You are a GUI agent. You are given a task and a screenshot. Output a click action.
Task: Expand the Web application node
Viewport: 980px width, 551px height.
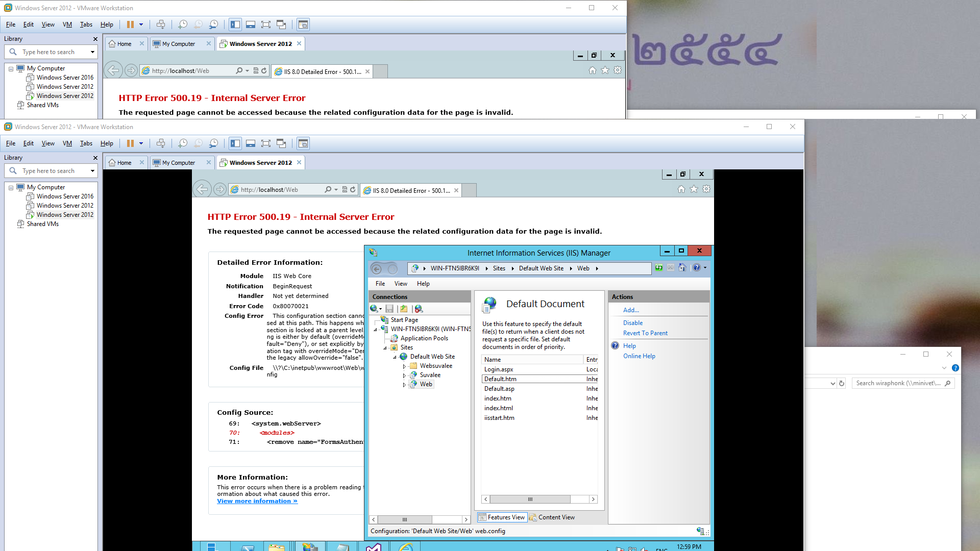click(404, 385)
